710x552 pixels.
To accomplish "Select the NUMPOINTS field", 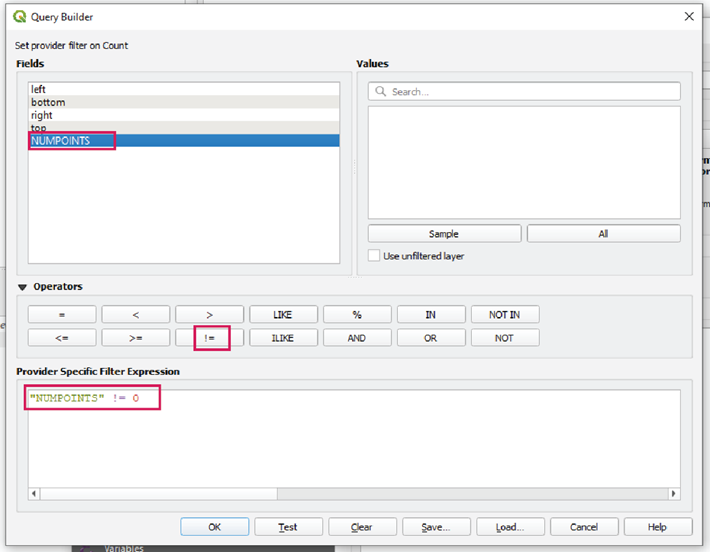I will pyautogui.click(x=61, y=141).
